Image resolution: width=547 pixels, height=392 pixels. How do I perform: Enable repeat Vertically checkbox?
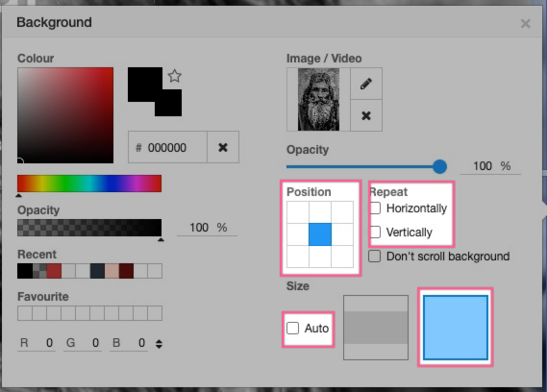tap(375, 232)
